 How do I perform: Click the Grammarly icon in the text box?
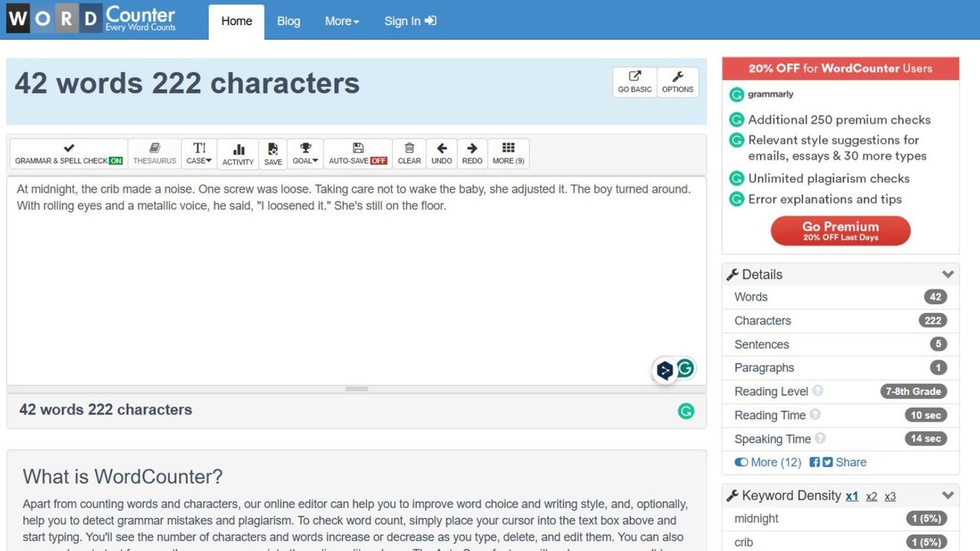[x=685, y=368]
